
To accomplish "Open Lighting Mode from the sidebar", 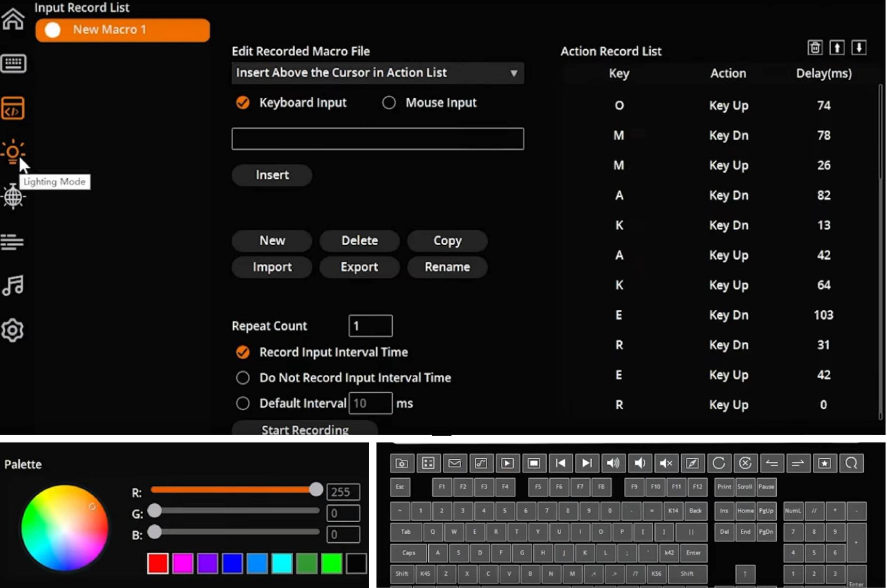I will 13,152.
